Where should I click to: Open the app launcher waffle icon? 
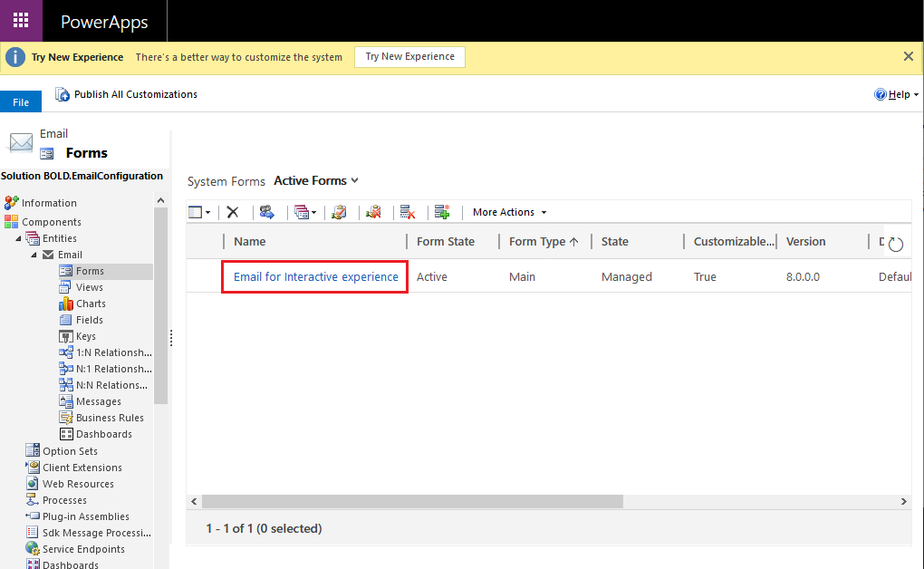coord(21,21)
